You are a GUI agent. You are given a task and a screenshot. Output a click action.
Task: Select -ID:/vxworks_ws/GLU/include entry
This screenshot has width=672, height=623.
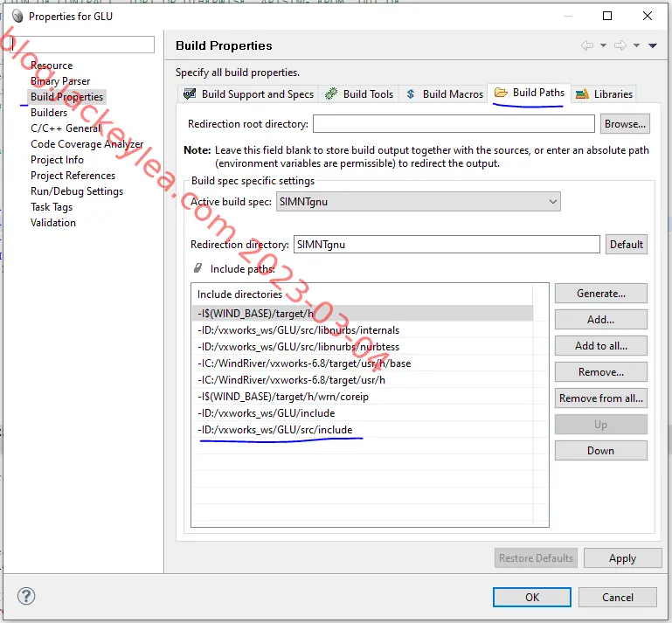363,413
